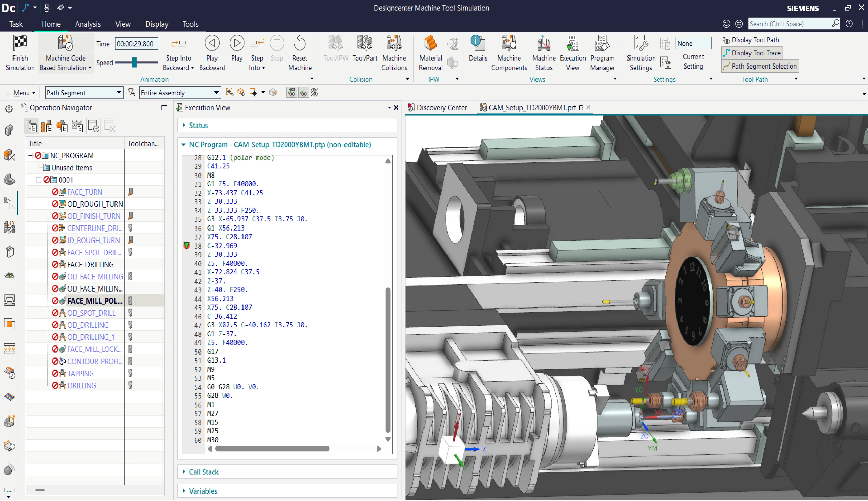Click the Machine Tool View icon
This screenshot has height=501, width=868.
47,126
